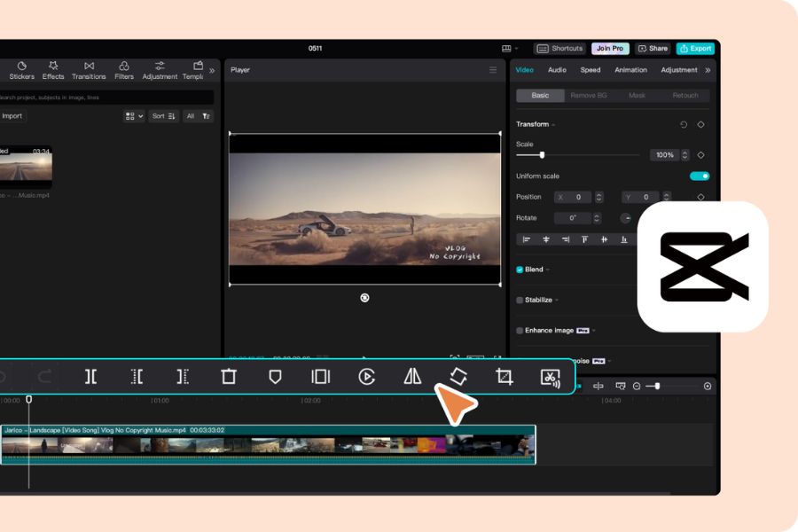Open the media view layout dropdown
The height and width of the screenshot is (532, 798).
point(134,116)
